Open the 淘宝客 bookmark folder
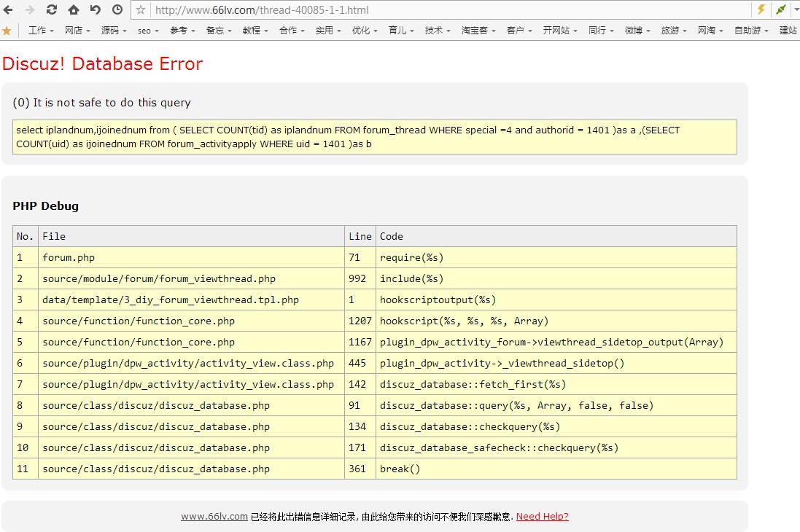 tap(478, 31)
